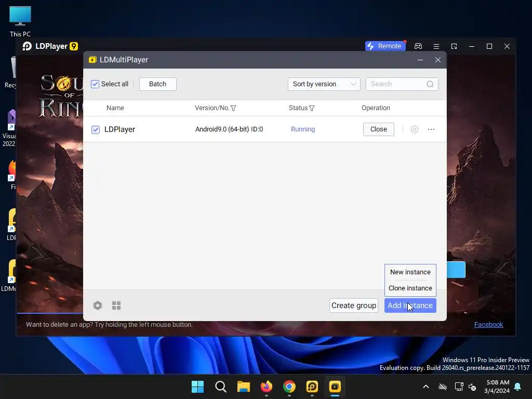This screenshot has height=399, width=532.
Task: Open File Explorer from taskbar
Action: tap(244, 387)
